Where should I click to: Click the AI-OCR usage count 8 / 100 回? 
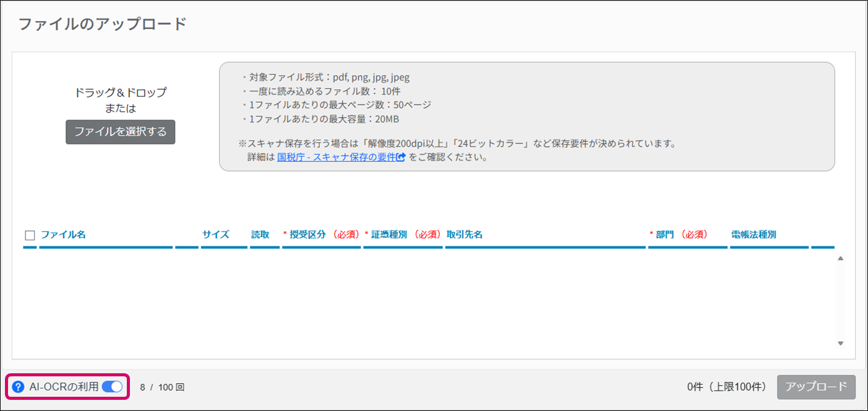point(162,387)
